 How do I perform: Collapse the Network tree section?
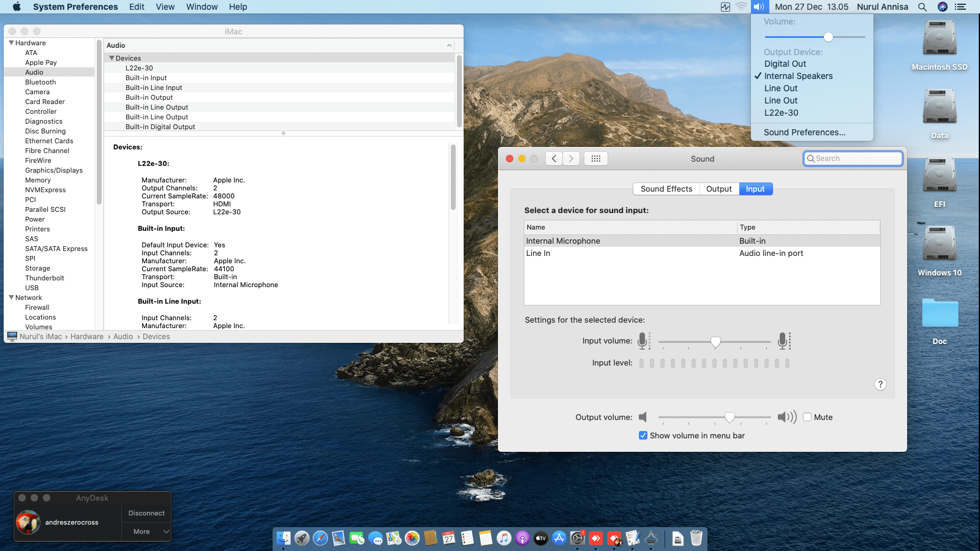click(11, 298)
